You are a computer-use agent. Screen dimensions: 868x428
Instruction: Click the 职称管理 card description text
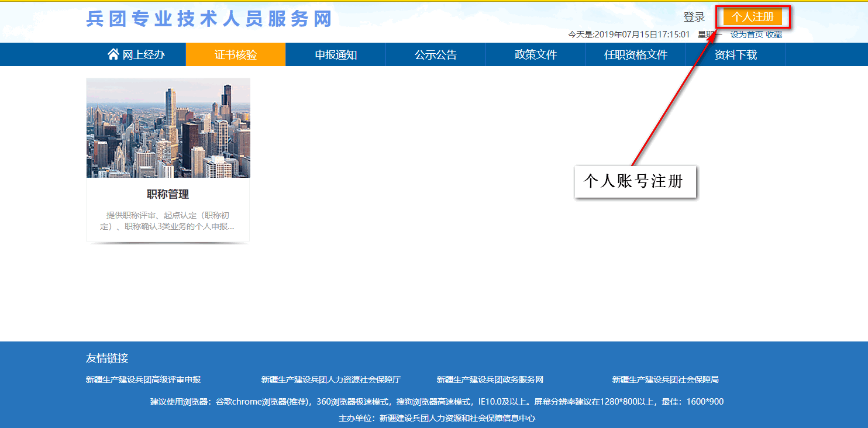pyautogui.click(x=168, y=220)
